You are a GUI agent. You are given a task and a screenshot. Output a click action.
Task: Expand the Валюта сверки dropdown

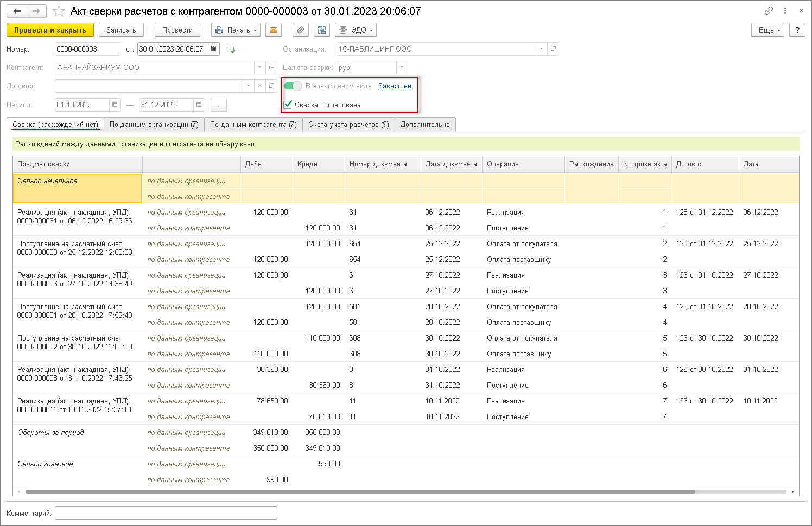tap(402, 68)
